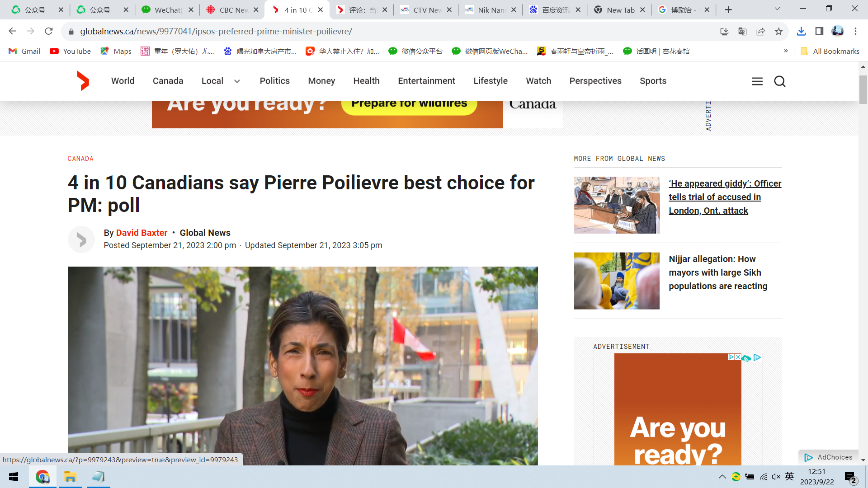
Task: Expand the bookmarks overflow chevron
Action: (786, 51)
